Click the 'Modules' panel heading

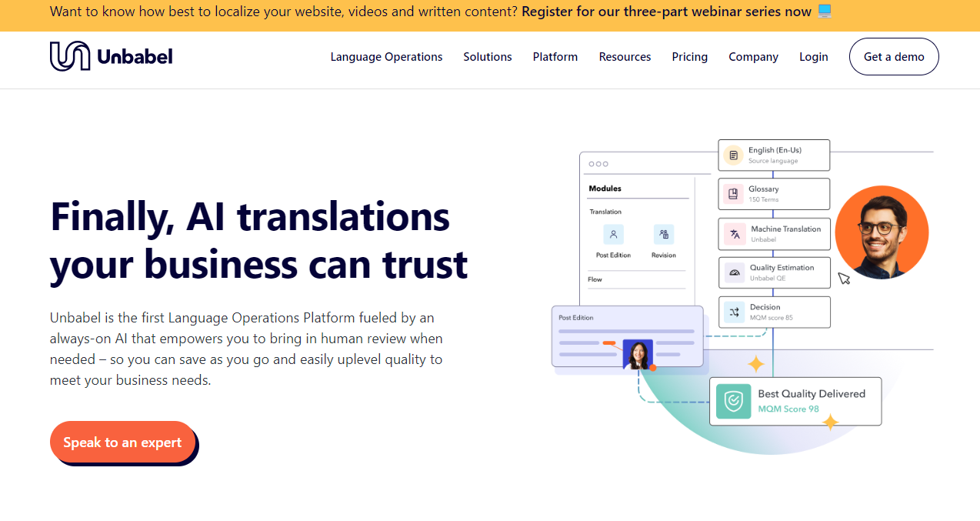click(x=605, y=189)
